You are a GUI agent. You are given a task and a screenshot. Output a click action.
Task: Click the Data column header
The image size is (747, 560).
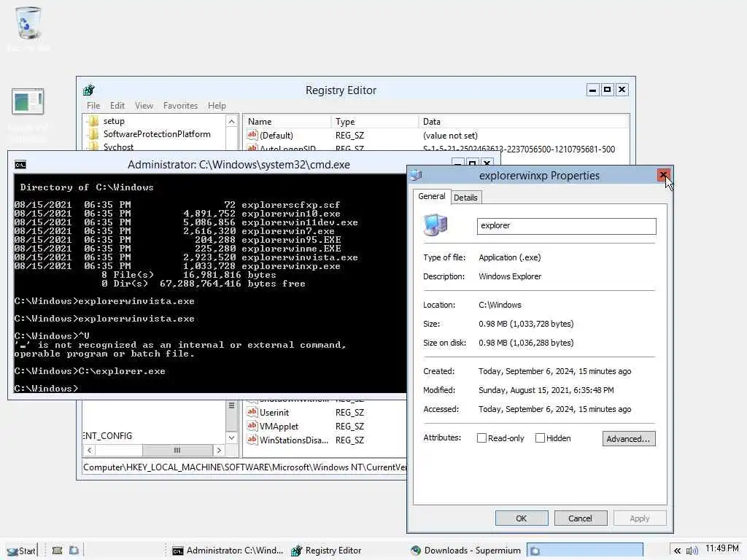coord(524,122)
